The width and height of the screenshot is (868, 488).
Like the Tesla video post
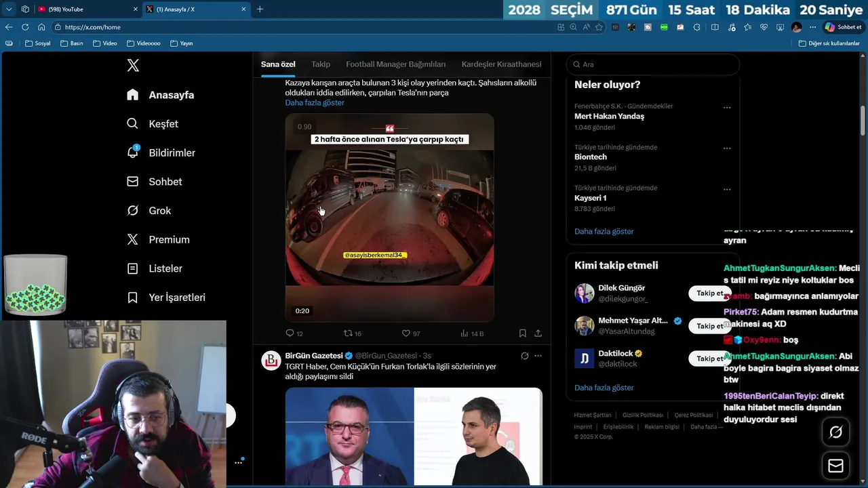point(411,333)
